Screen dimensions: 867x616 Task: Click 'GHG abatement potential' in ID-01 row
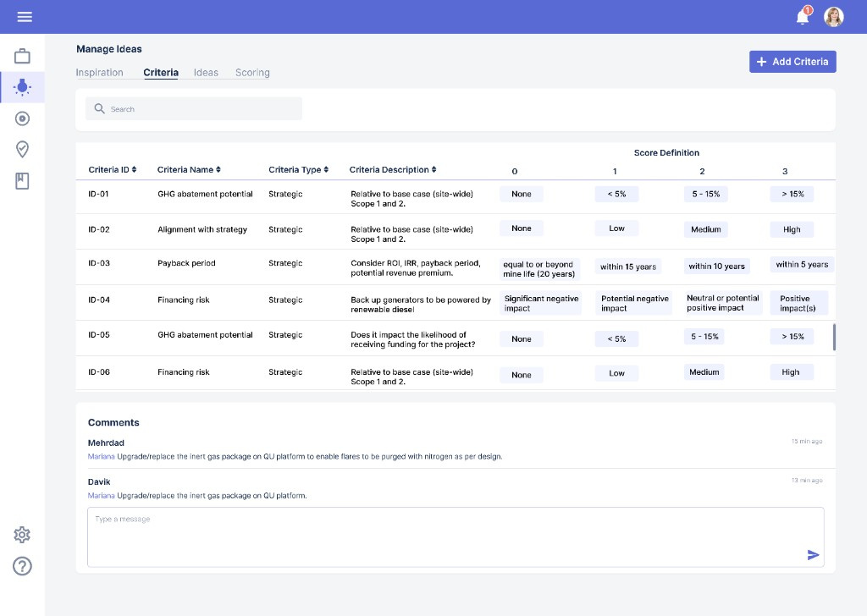tap(205, 194)
